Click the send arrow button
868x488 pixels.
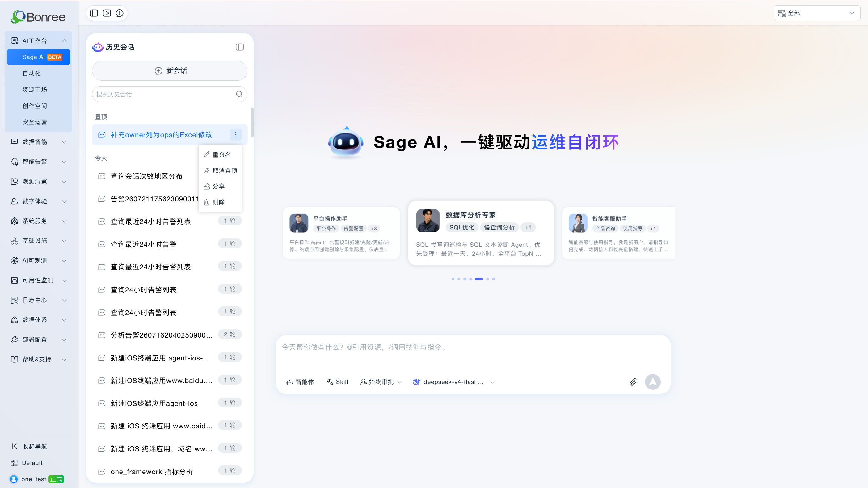pyautogui.click(x=653, y=382)
